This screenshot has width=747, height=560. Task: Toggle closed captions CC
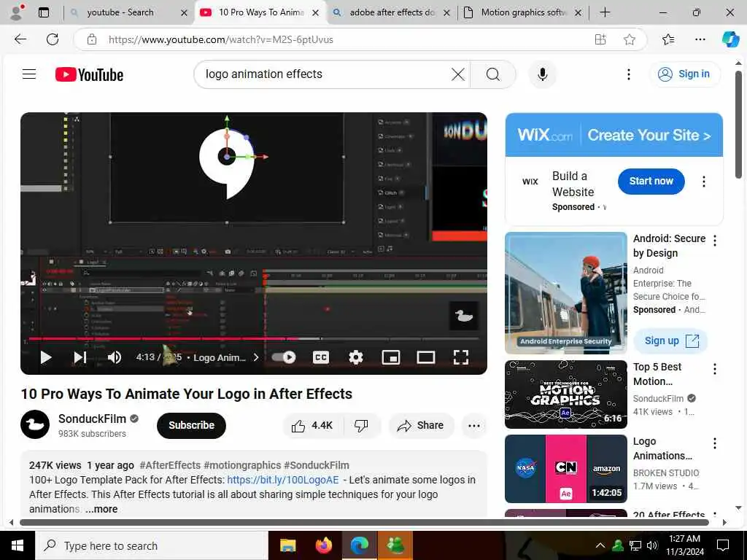coord(321,357)
